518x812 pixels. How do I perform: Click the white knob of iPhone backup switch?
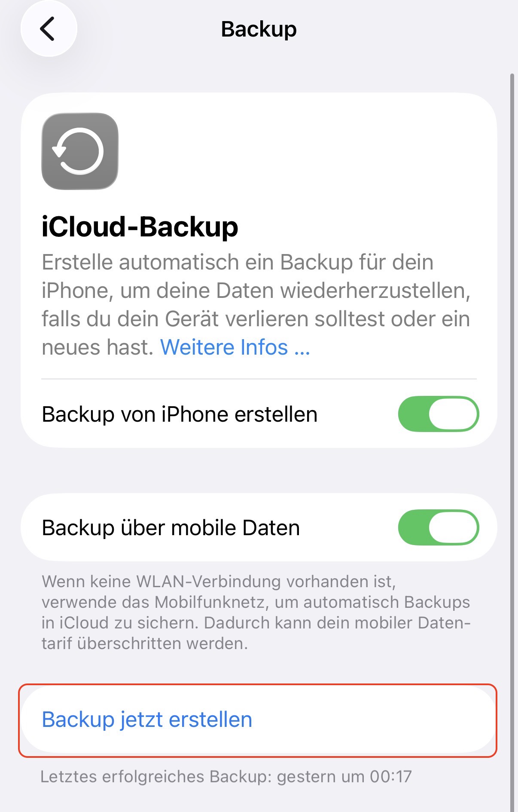(x=453, y=414)
